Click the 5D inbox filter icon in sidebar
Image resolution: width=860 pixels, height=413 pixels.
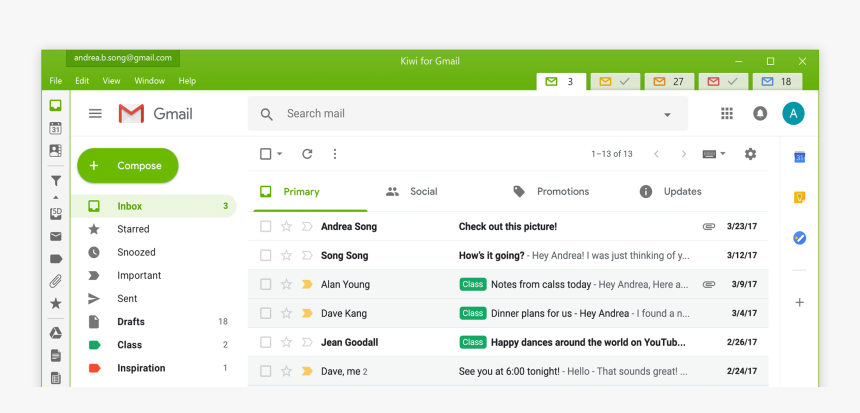click(55, 213)
